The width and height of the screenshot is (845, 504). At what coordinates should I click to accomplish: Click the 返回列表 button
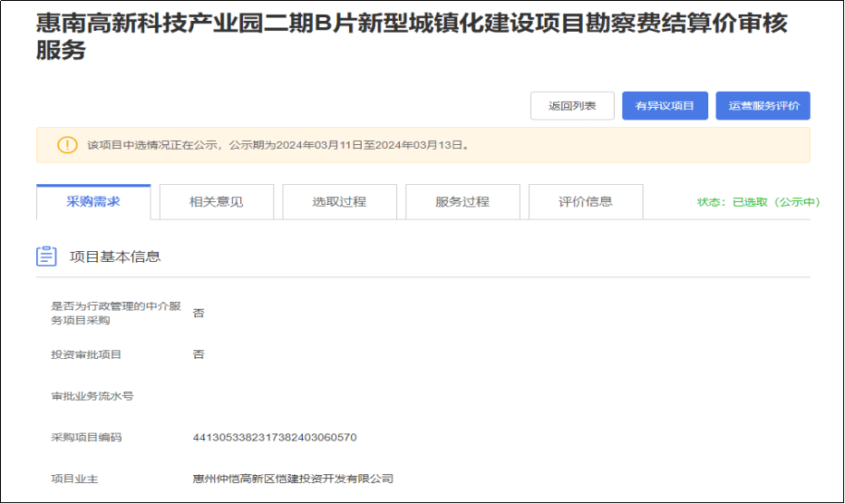[x=572, y=106]
